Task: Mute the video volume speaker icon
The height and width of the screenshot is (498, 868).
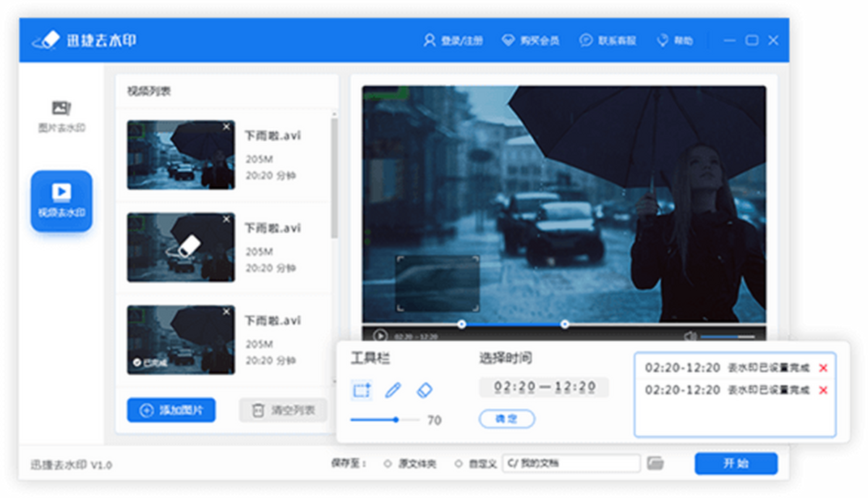Action: click(x=690, y=336)
